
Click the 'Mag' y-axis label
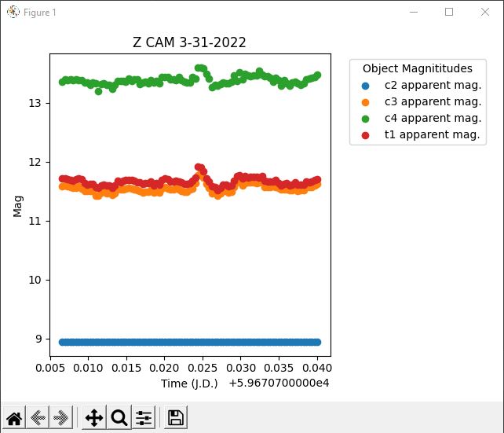(x=18, y=206)
